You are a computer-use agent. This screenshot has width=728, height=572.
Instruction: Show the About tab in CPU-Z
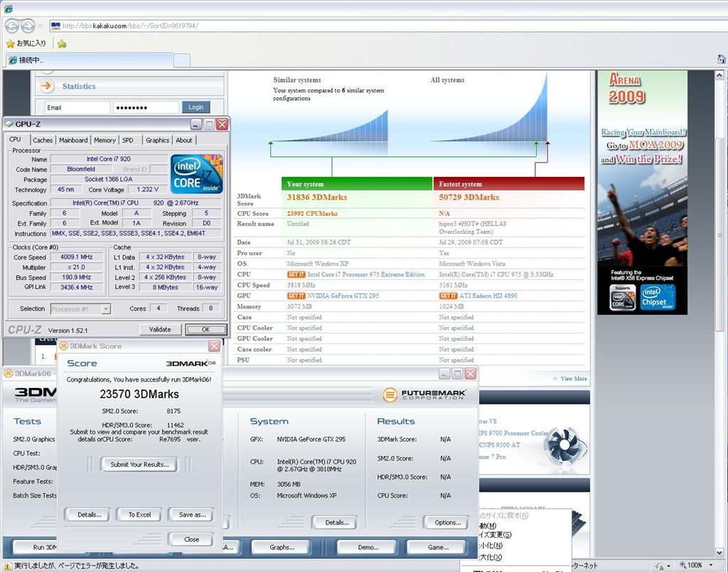[x=184, y=140]
